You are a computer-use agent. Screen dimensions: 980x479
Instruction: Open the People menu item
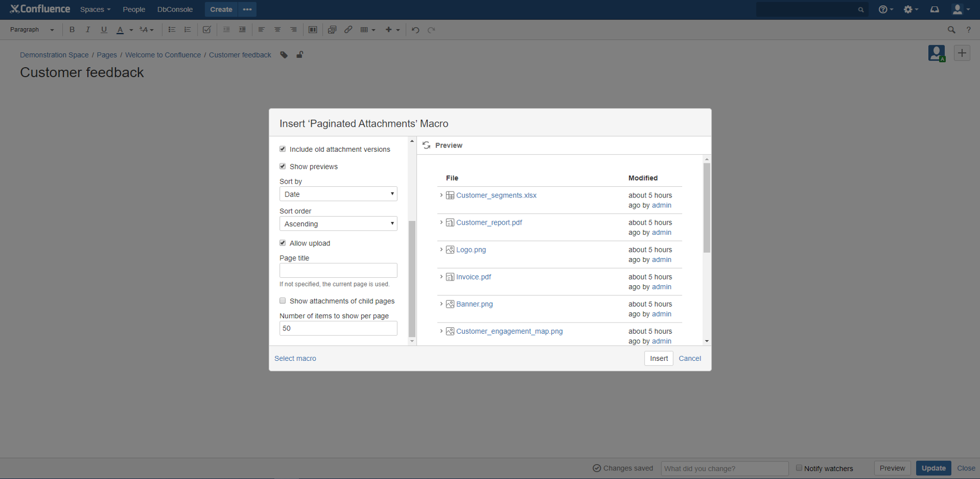[134, 10]
